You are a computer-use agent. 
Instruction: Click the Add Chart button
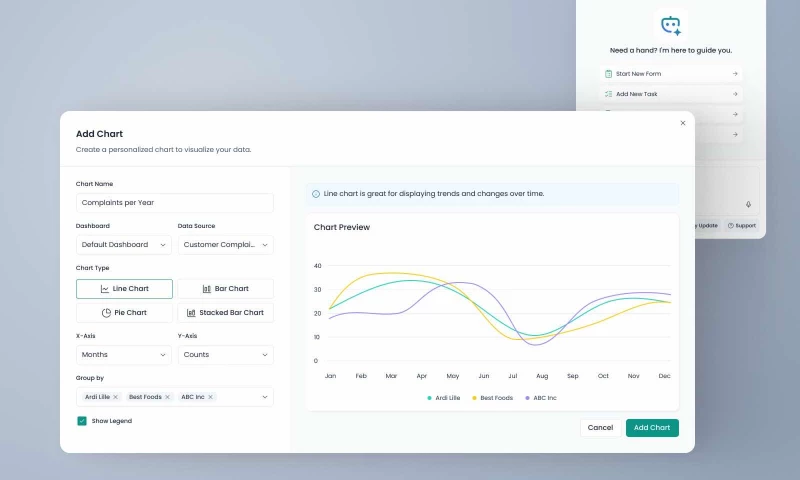652,428
